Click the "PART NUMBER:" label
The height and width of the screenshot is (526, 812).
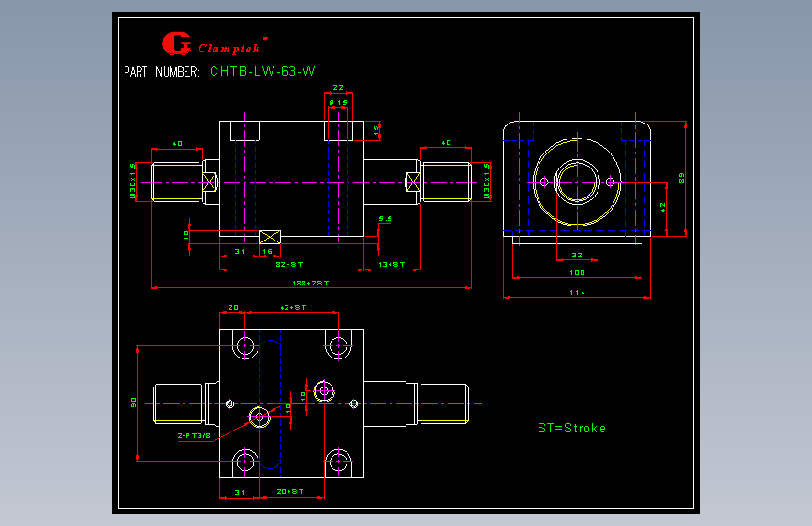[161, 72]
